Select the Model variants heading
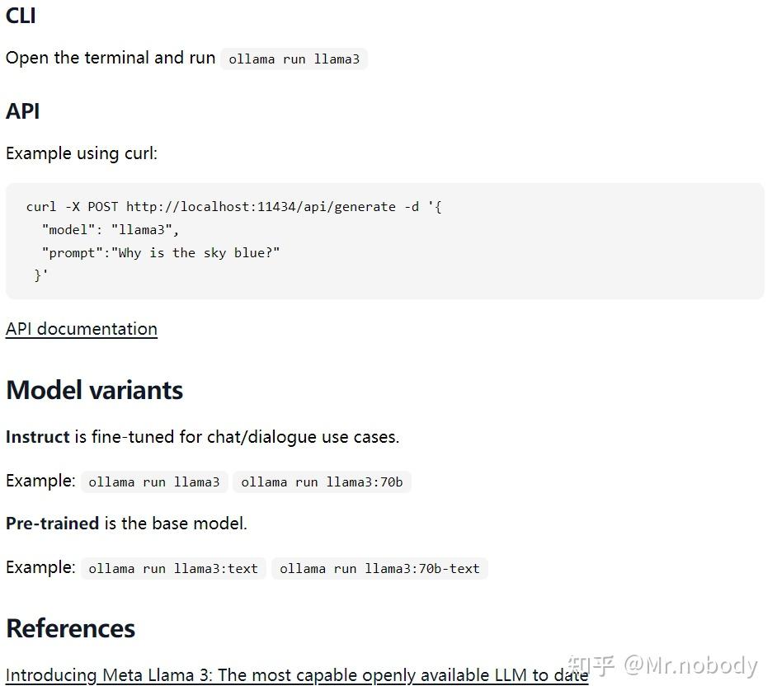The image size is (777, 700). pos(94,390)
